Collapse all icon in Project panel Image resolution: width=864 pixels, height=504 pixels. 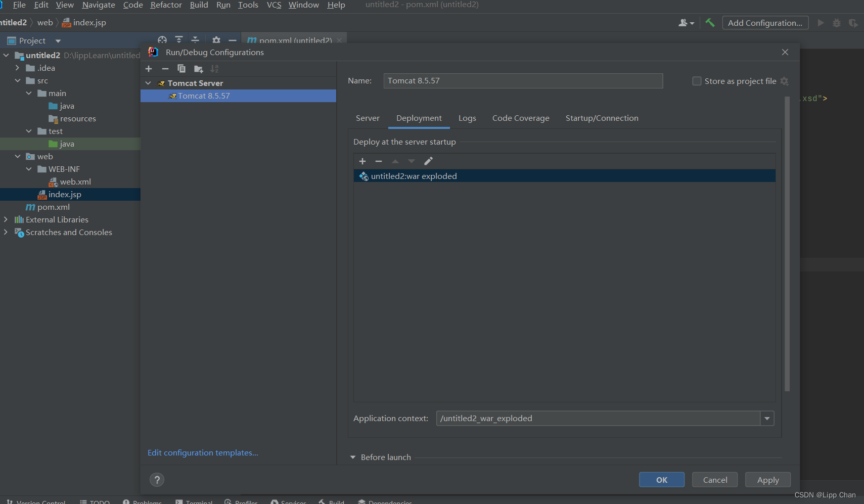point(195,40)
